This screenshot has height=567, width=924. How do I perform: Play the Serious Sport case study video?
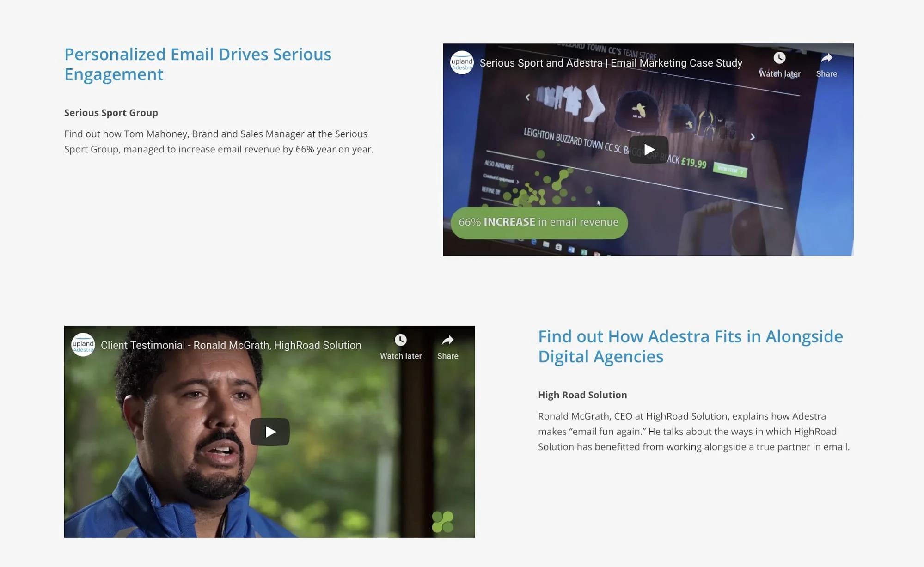coord(649,150)
